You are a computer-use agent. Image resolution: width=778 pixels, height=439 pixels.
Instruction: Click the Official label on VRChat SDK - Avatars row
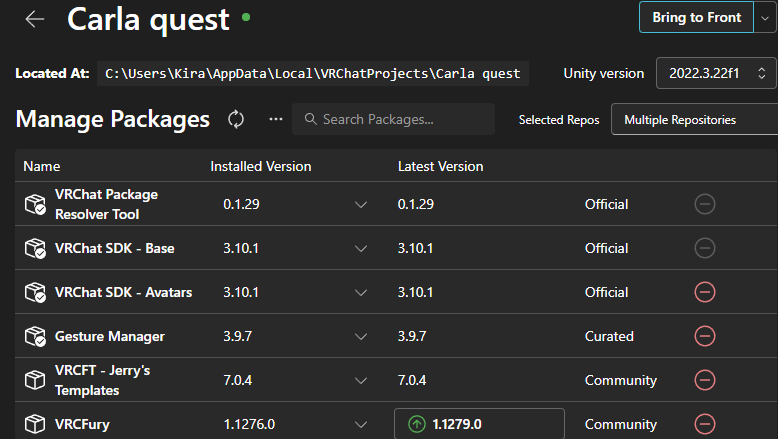pos(606,292)
